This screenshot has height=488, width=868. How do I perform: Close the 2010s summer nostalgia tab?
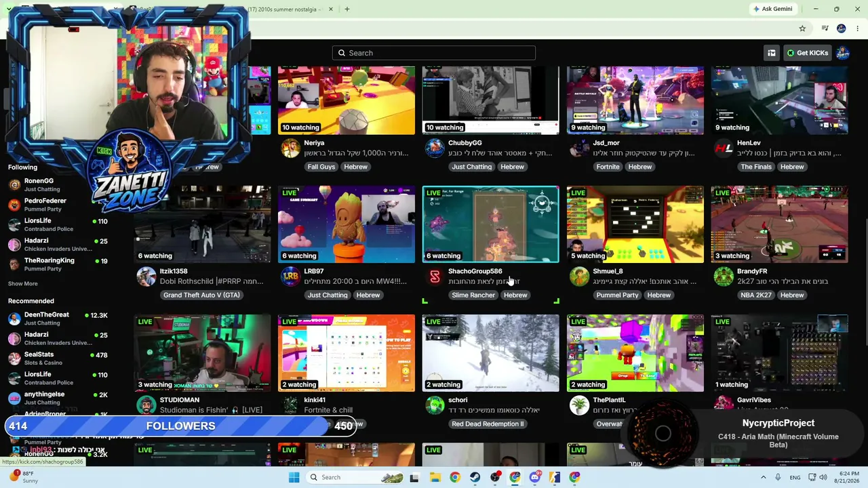tap(331, 9)
